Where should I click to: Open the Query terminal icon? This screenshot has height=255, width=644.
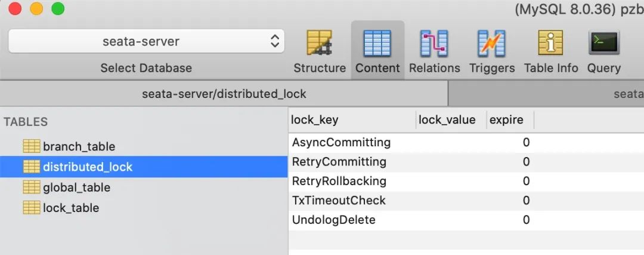click(x=603, y=44)
